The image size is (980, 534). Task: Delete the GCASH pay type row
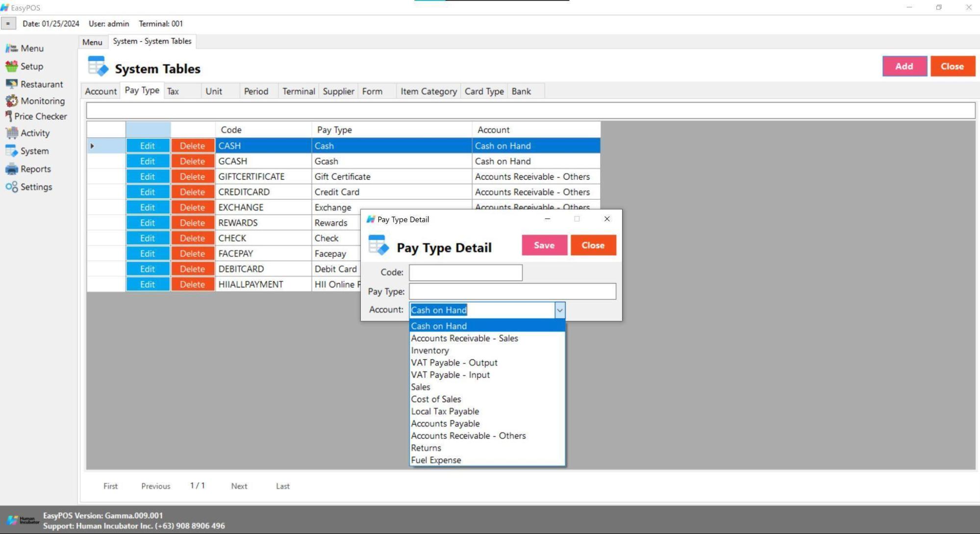click(x=192, y=161)
